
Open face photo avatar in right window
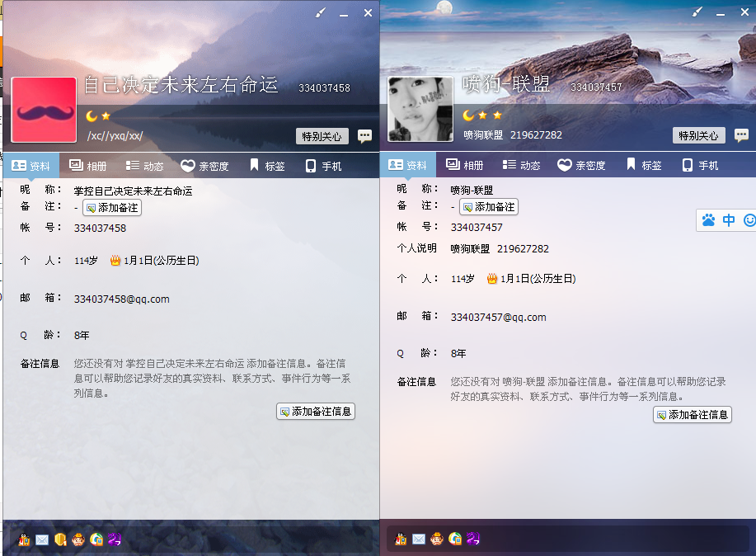click(x=420, y=109)
